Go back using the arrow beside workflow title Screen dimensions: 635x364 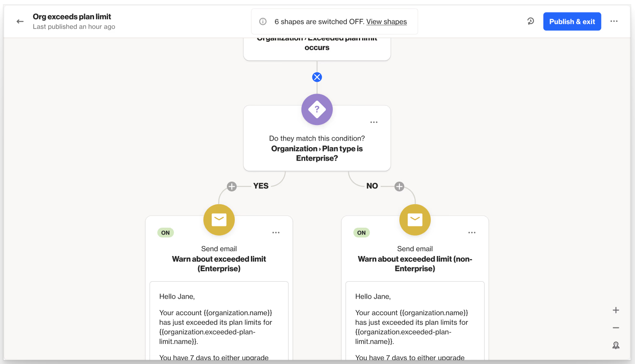(x=20, y=21)
